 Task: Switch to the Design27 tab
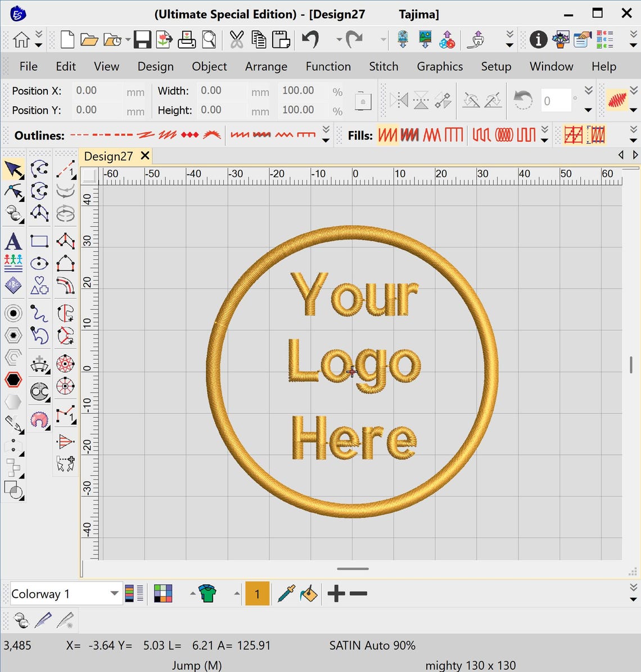pyautogui.click(x=108, y=156)
